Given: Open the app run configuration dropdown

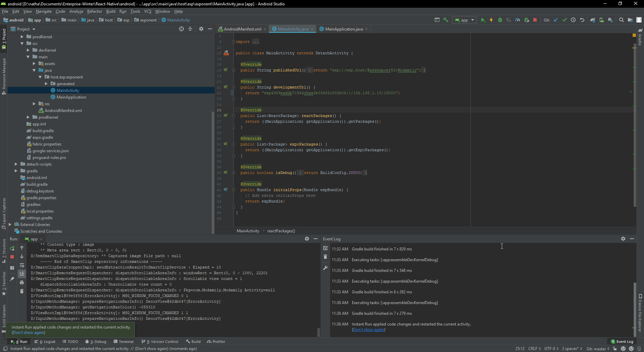Looking at the screenshot, I should [x=464, y=20].
